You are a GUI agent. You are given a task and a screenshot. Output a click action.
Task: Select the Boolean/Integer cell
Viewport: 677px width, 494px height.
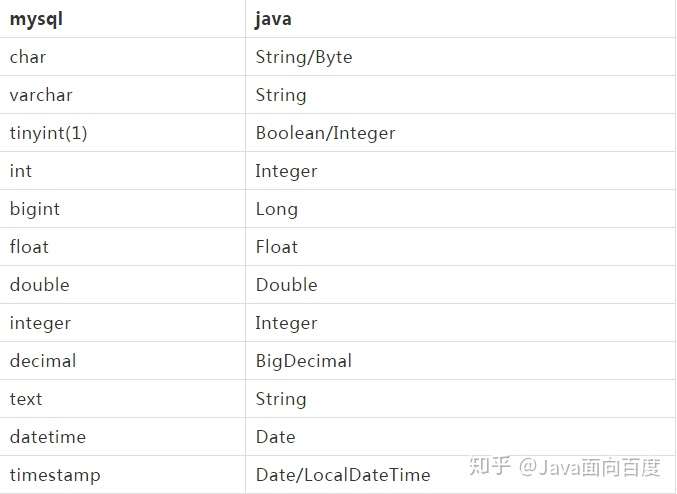tap(325, 133)
